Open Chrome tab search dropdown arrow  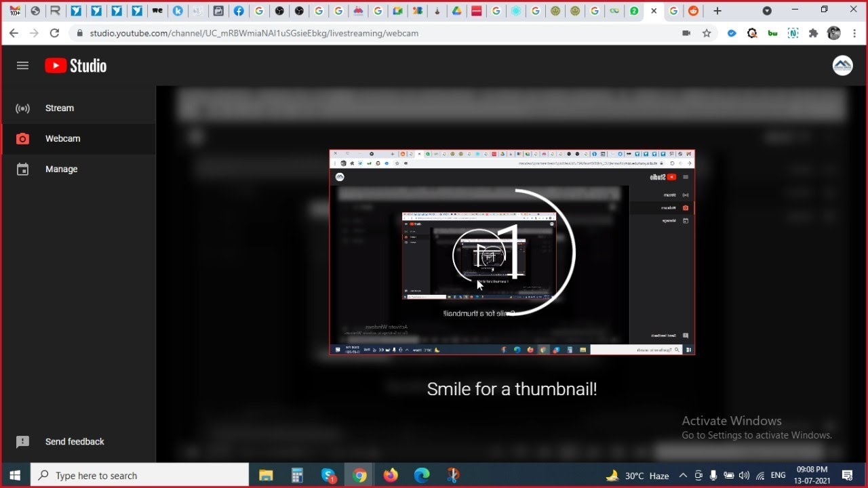coord(767,11)
